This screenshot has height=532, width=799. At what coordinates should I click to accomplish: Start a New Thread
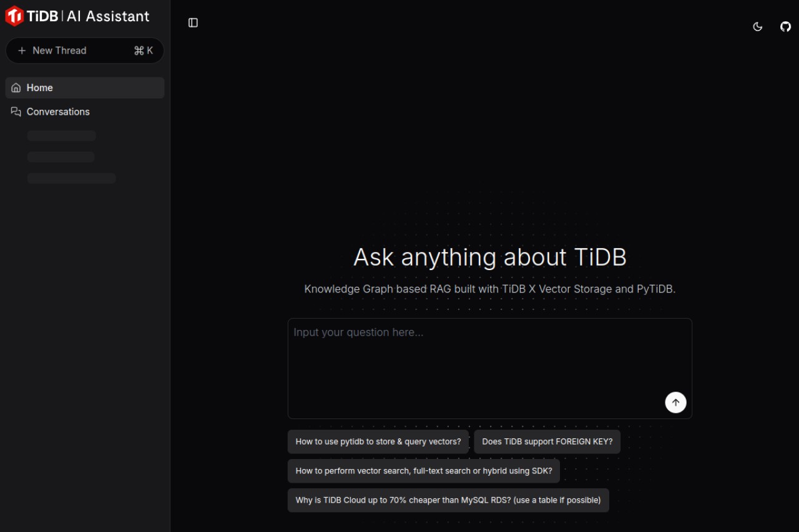tap(85, 51)
